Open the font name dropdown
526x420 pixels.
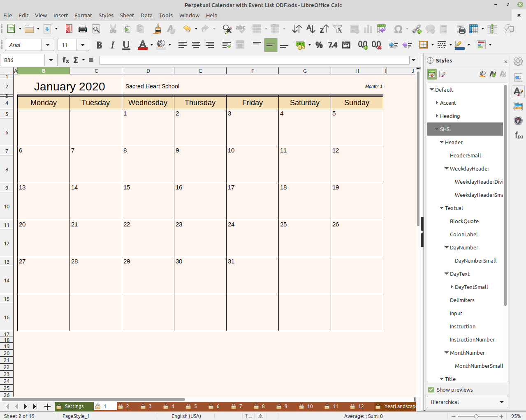coord(48,45)
